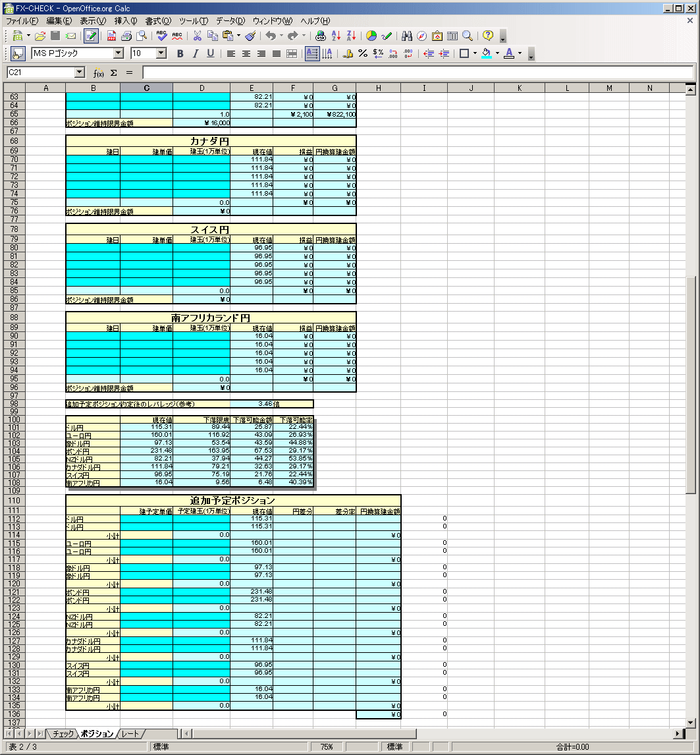
Task: Toggle Bold formatting
Action: tap(180, 53)
